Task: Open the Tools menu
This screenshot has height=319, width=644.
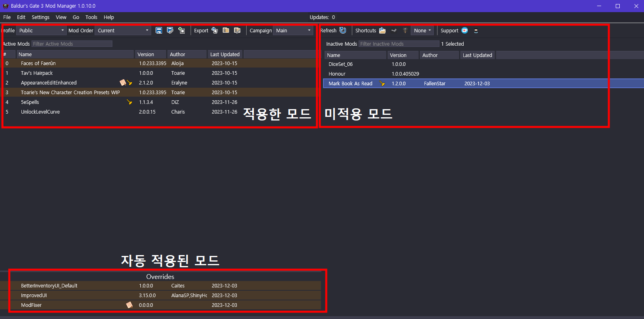Action: pyautogui.click(x=91, y=17)
